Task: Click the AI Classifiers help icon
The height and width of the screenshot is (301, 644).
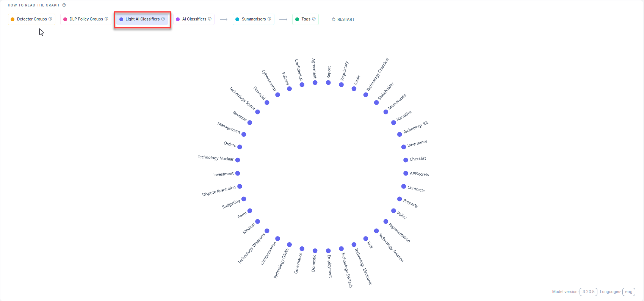Action: pyautogui.click(x=210, y=19)
